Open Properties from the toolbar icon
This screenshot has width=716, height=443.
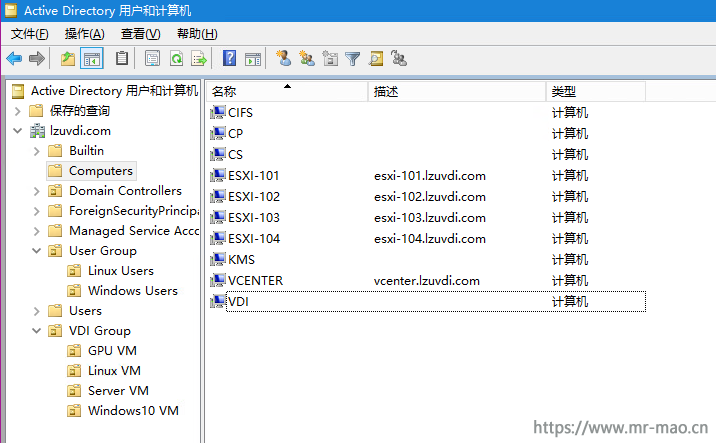click(153, 58)
